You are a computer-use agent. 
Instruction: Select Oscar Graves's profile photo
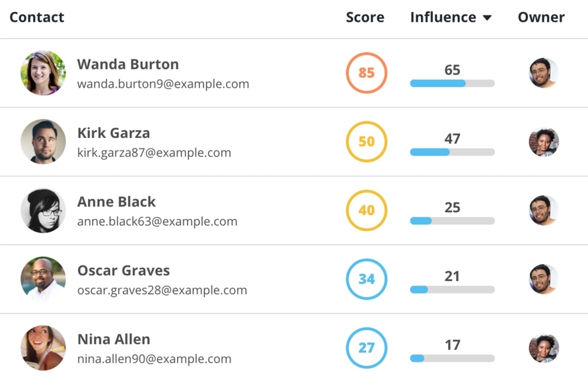(43, 279)
